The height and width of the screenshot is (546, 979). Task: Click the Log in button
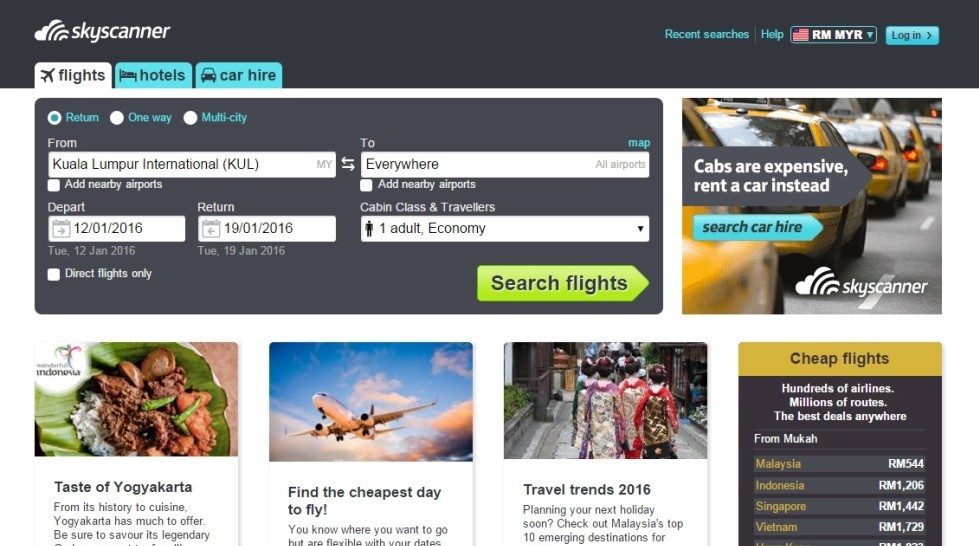912,35
